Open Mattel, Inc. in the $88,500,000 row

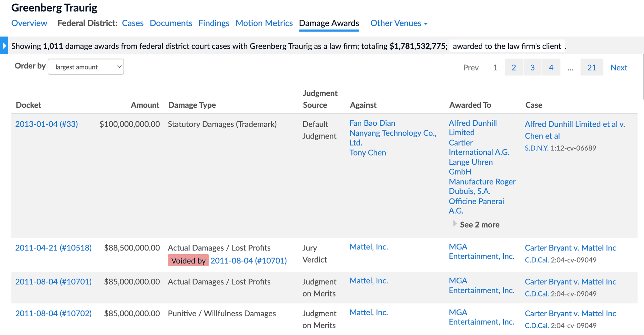[369, 247]
